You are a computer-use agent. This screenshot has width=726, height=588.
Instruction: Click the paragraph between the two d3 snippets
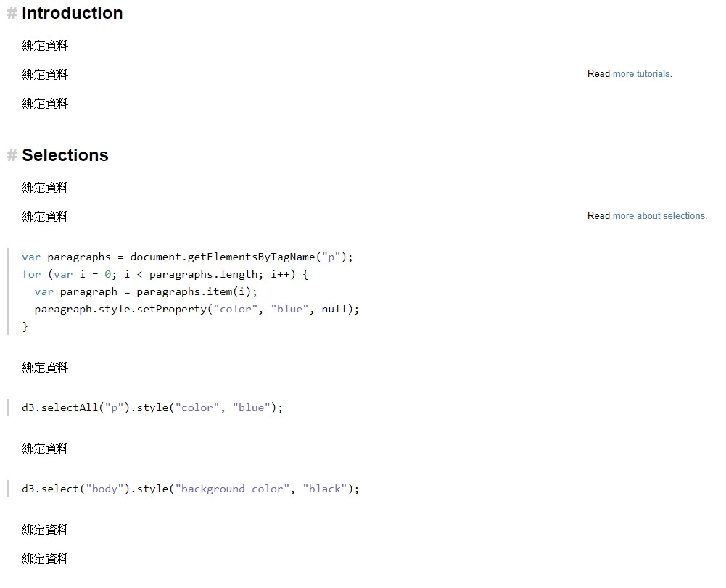coord(45,449)
